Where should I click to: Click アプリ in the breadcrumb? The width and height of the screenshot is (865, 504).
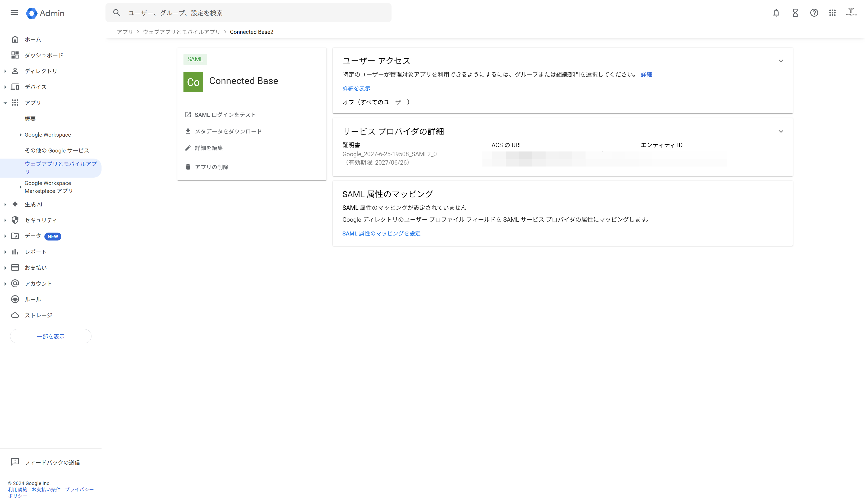pyautogui.click(x=125, y=32)
